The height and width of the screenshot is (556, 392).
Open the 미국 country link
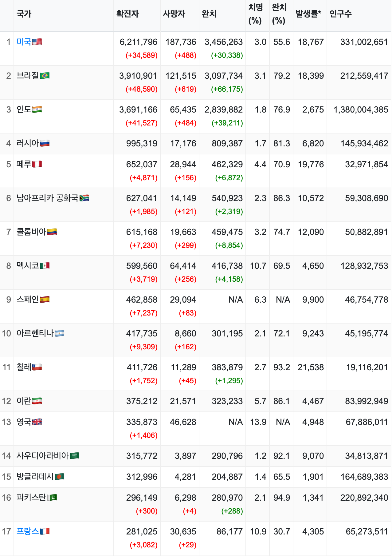tap(24, 42)
